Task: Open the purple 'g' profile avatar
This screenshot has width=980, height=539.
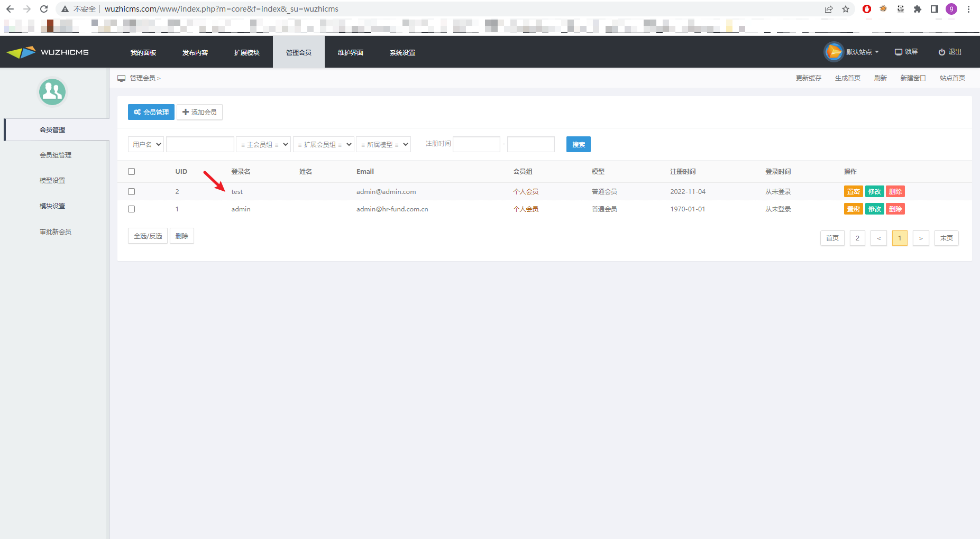Action: click(951, 9)
